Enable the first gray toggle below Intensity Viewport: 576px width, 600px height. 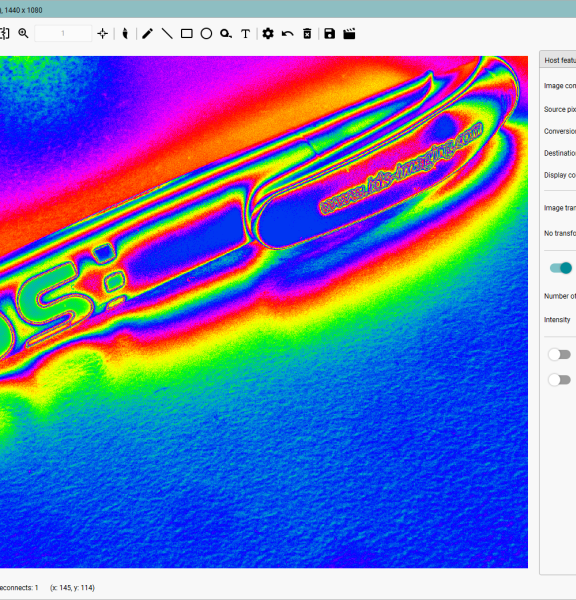(x=560, y=354)
